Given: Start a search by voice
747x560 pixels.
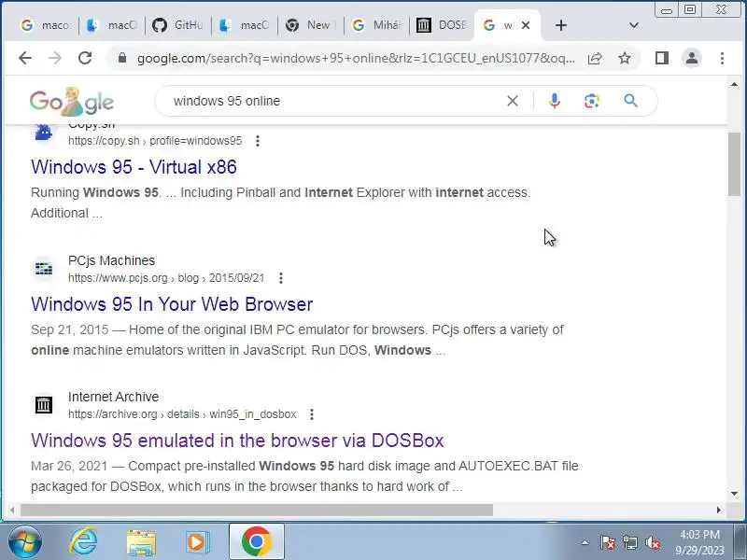Looking at the screenshot, I should point(554,101).
